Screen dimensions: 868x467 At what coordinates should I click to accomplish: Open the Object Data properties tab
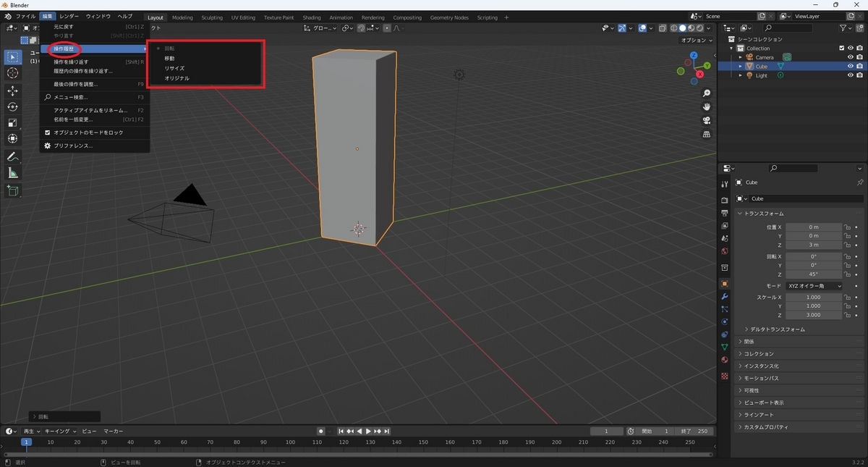tap(724, 347)
